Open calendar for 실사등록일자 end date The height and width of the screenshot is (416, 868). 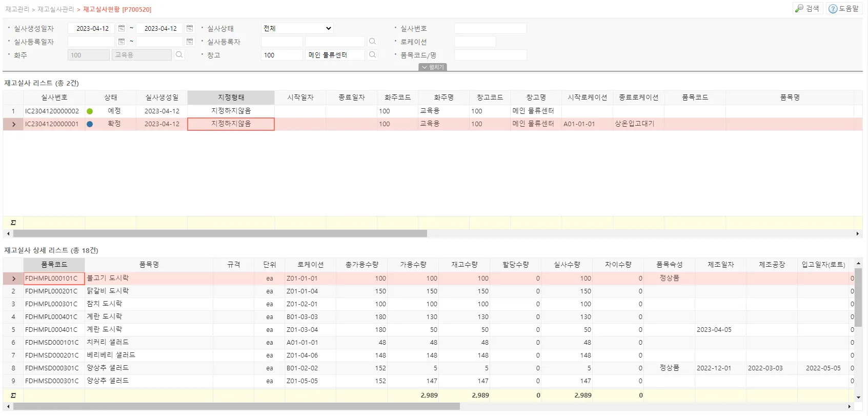pyautogui.click(x=190, y=42)
